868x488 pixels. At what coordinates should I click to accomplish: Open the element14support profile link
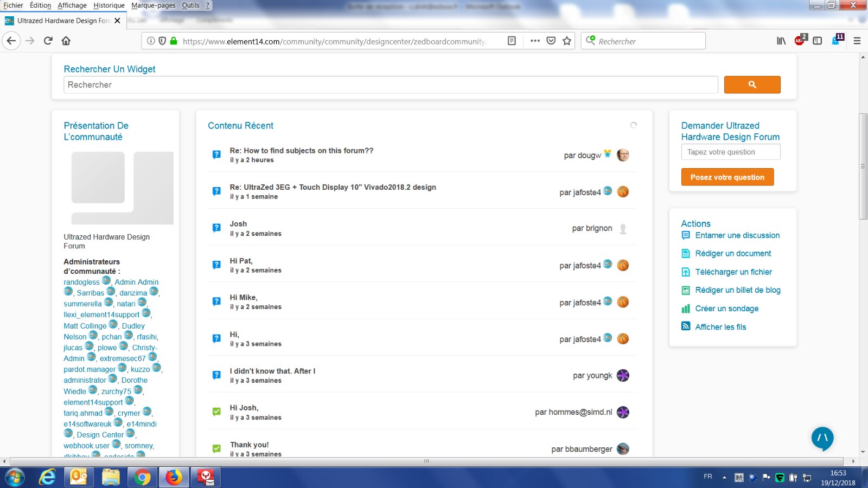[x=93, y=402]
